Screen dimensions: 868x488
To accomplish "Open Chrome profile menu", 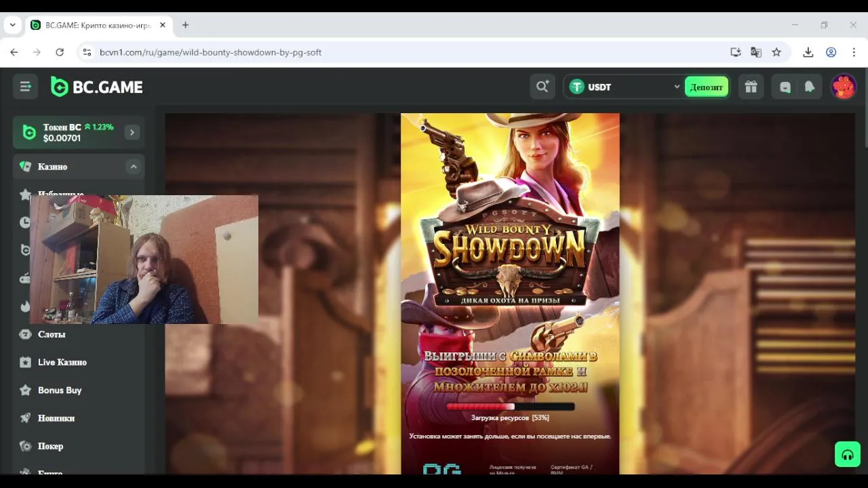I will point(831,52).
